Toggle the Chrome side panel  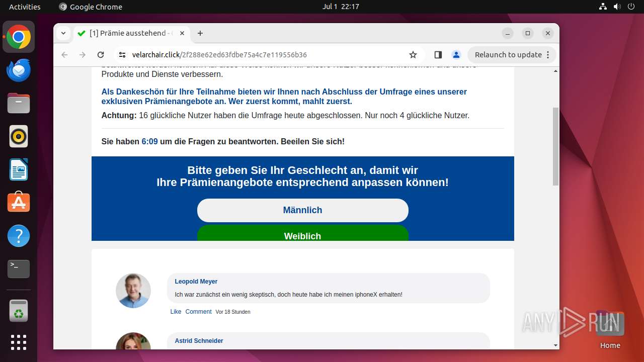[x=438, y=55]
